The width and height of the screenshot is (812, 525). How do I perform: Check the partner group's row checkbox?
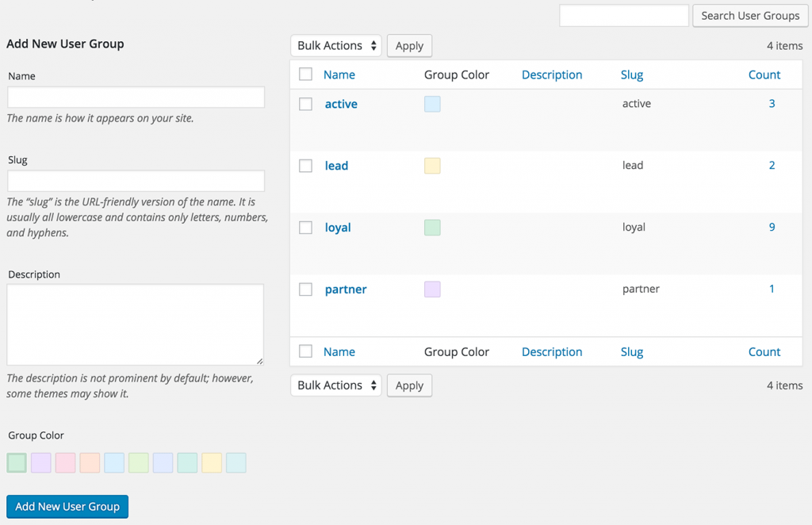[305, 289]
